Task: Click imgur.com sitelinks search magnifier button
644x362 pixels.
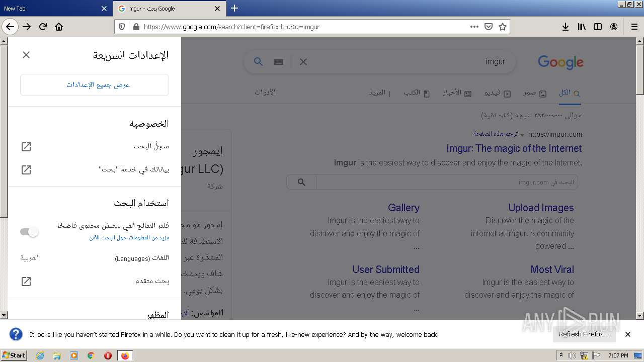Action: [301, 182]
